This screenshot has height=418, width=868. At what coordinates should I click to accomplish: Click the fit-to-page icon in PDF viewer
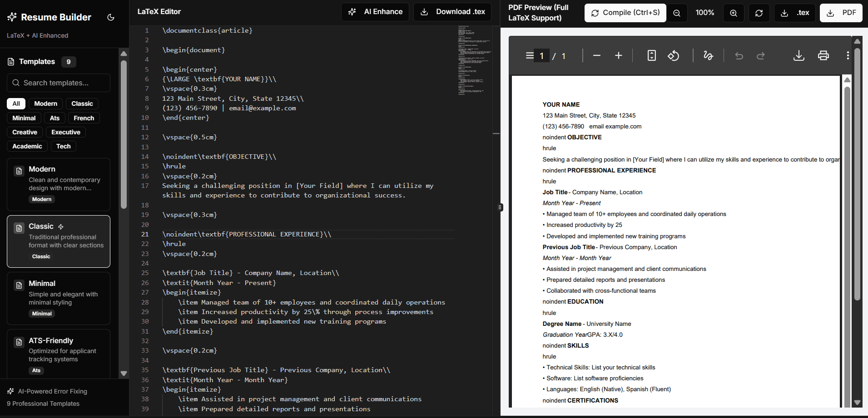click(x=651, y=55)
